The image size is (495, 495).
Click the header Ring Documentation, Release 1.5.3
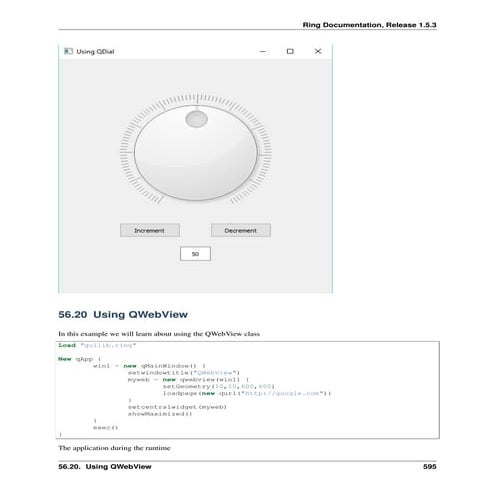(369, 25)
